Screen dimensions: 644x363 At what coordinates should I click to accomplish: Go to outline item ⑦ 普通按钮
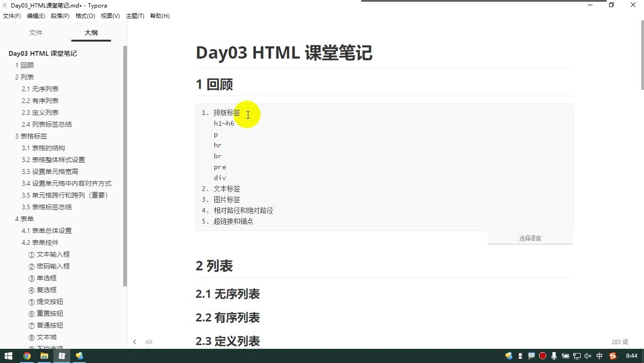[x=46, y=325]
